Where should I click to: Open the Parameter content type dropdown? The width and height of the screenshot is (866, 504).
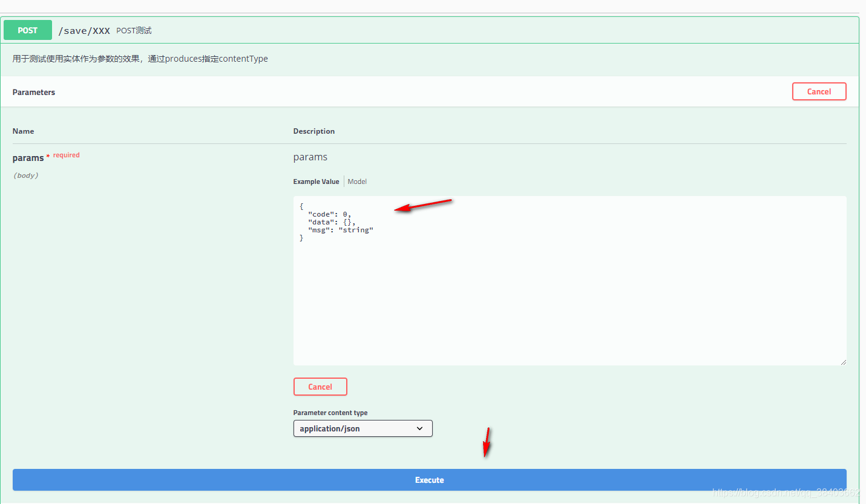coord(362,428)
